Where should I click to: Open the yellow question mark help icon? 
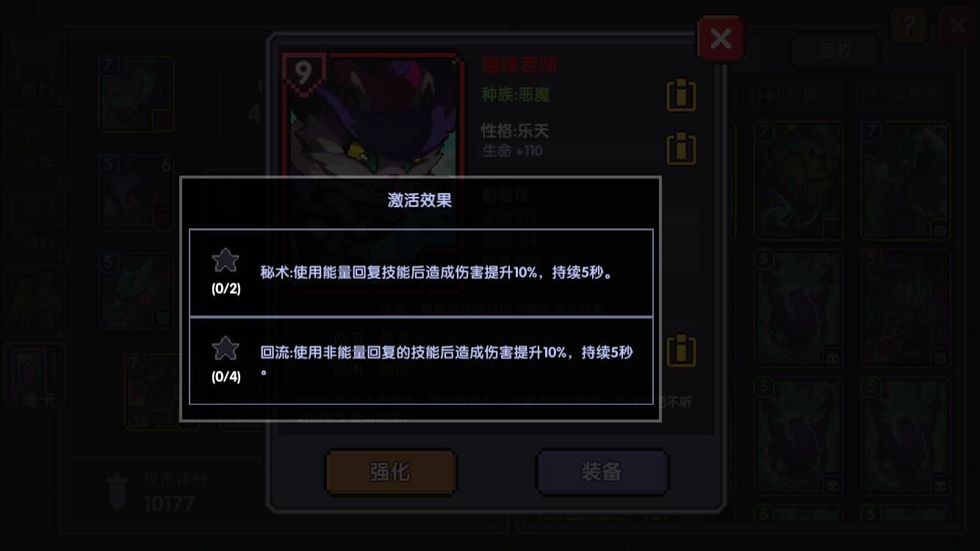tap(909, 26)
